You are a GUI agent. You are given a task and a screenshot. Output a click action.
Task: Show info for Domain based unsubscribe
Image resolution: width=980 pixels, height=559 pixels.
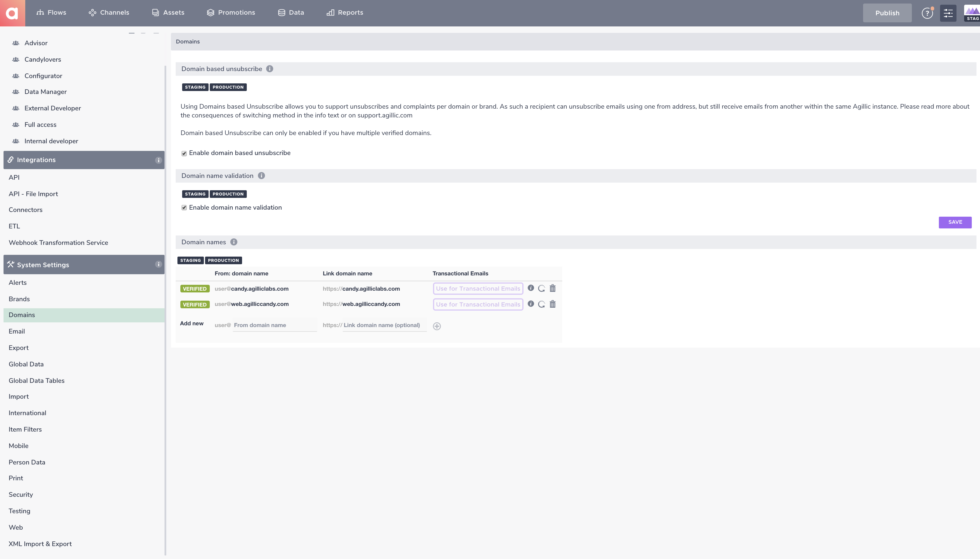(270, 69)
